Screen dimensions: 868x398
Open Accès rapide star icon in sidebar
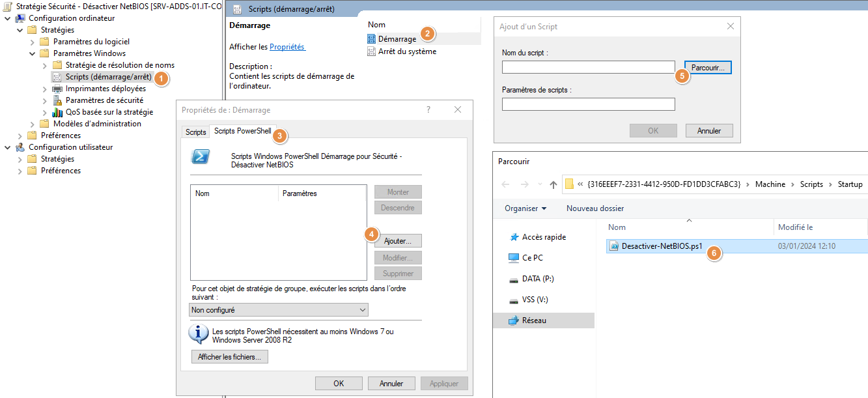[514, 237]
